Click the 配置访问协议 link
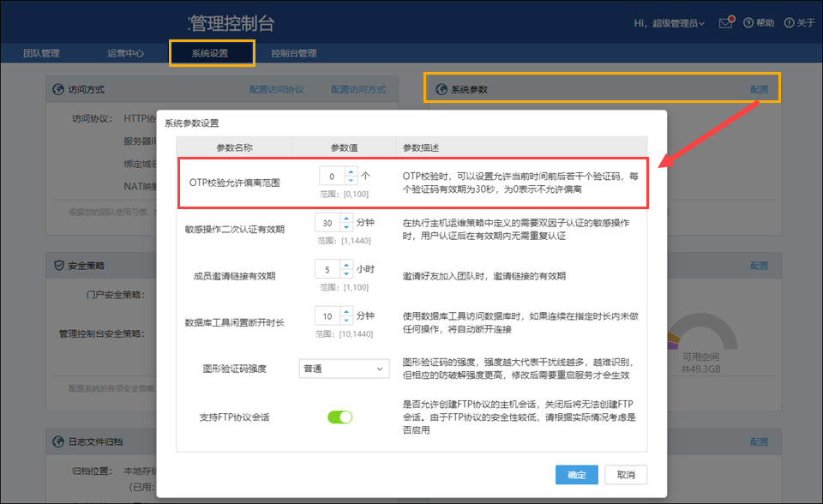Screen dimensions: 823x504 [276, 89]
